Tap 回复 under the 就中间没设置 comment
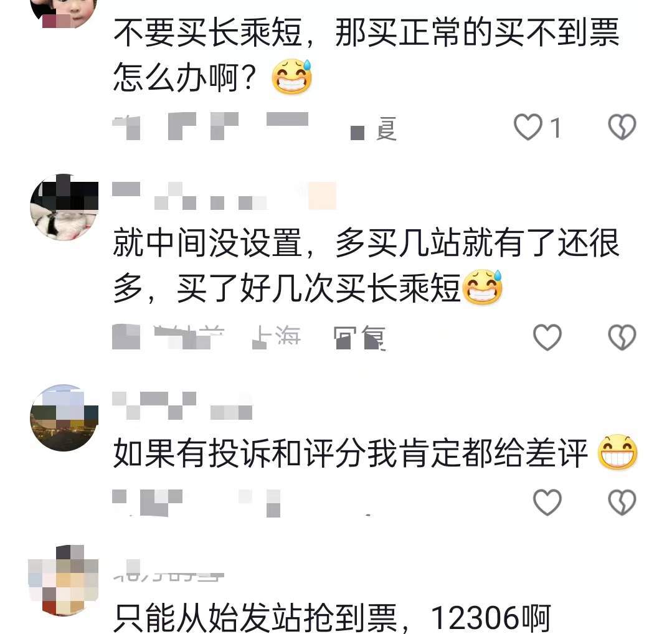672x634 pixels. 359,338
